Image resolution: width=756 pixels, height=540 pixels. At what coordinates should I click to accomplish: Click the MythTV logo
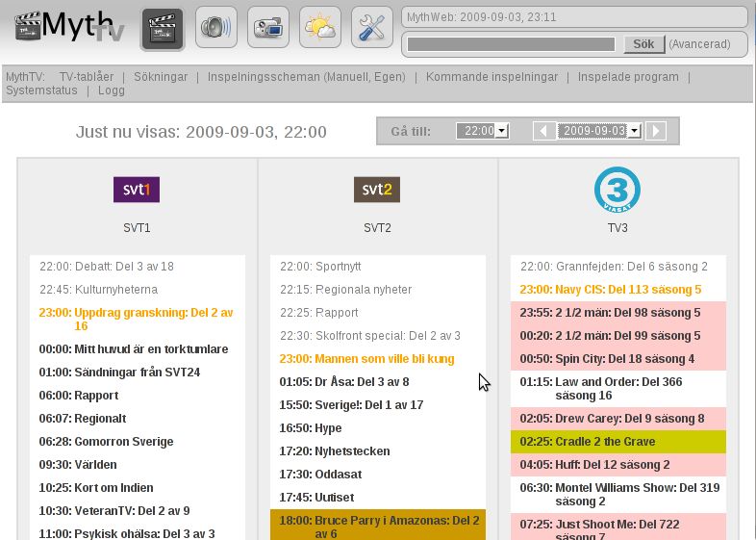coord(67,27)
